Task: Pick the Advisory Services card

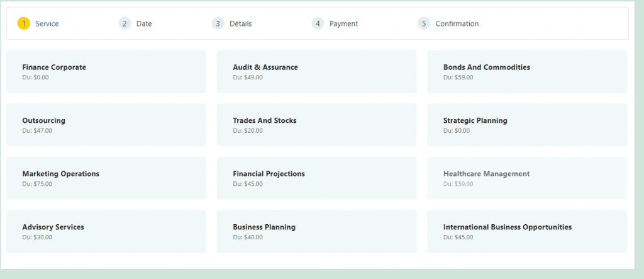Action: click(x=106, y=231)
